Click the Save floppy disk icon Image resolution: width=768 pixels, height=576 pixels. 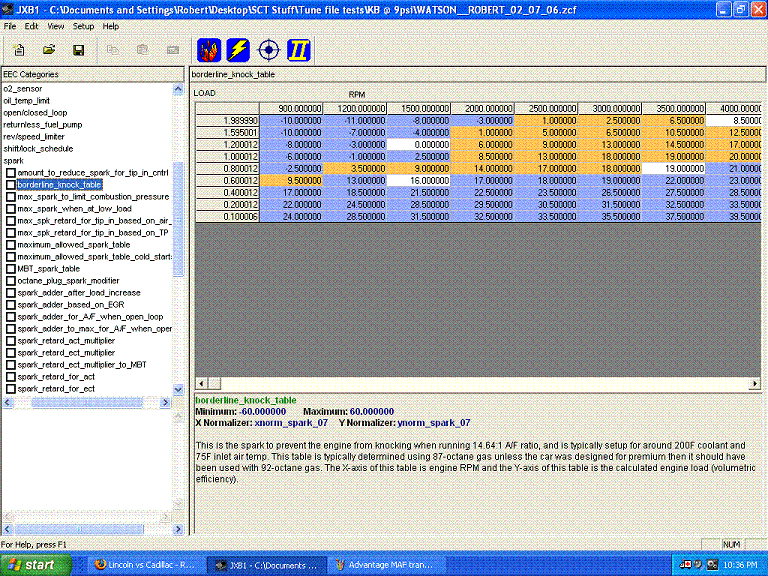[x=78, y=50]
